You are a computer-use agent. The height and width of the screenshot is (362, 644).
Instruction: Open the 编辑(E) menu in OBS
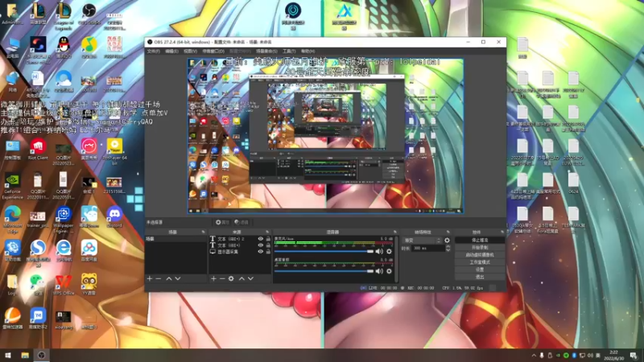coord(171,51)
